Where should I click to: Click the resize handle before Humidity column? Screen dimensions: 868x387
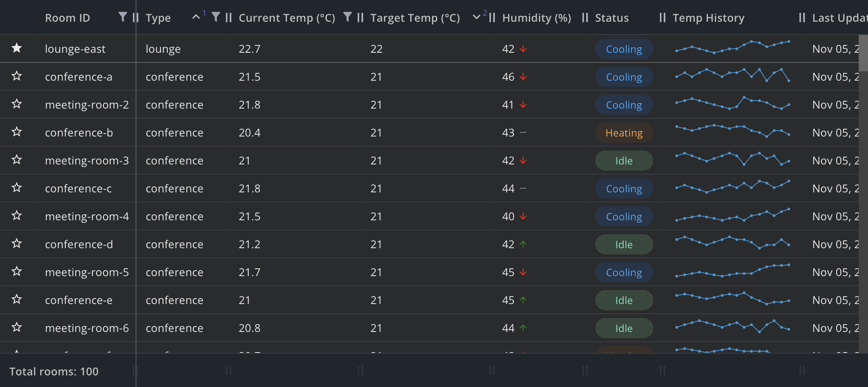click(x=492, y=18)
